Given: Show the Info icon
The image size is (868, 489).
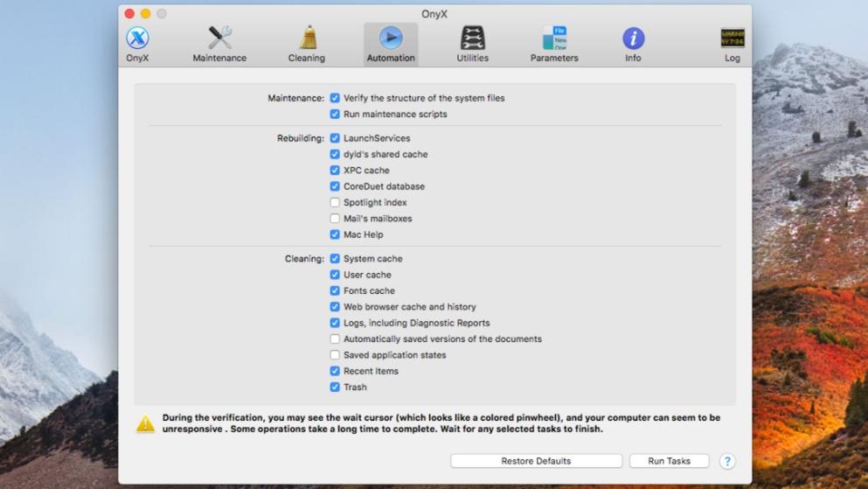Looking at the screenshot, I should (x=633, y=38).
